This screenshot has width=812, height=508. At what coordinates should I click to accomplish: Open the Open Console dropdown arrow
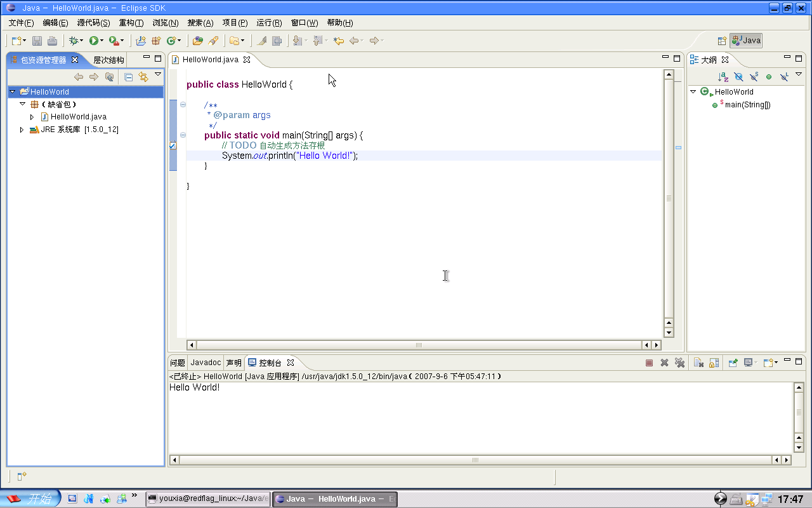(x=776, y=363)
